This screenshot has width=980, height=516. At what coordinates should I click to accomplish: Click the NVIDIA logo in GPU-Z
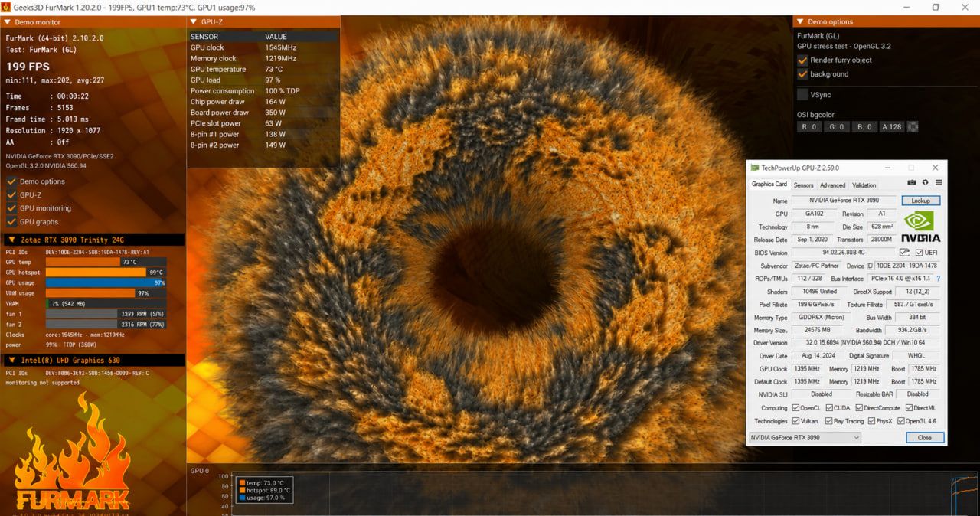pos(922,227)
